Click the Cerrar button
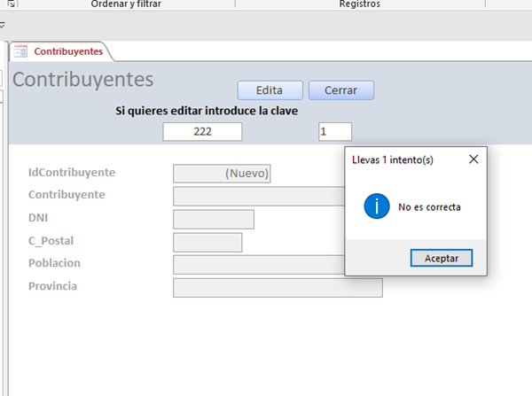532x396 pixels. [x=341, y=90]
